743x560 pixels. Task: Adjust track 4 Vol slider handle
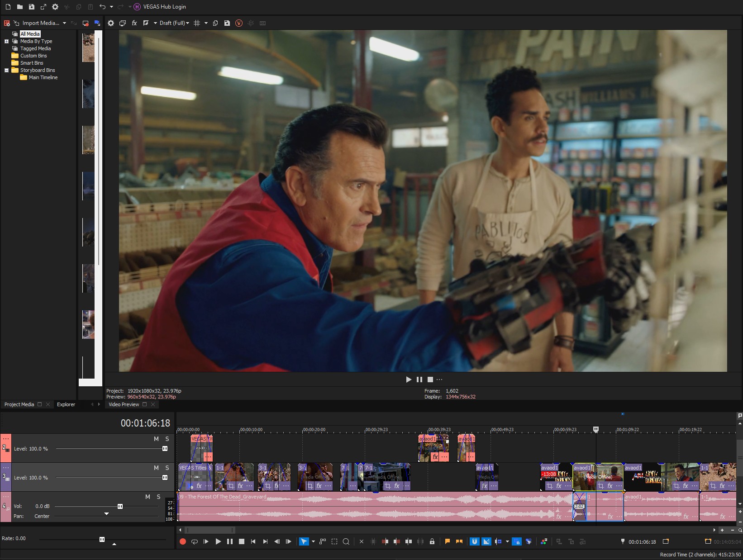coord(120,506)
